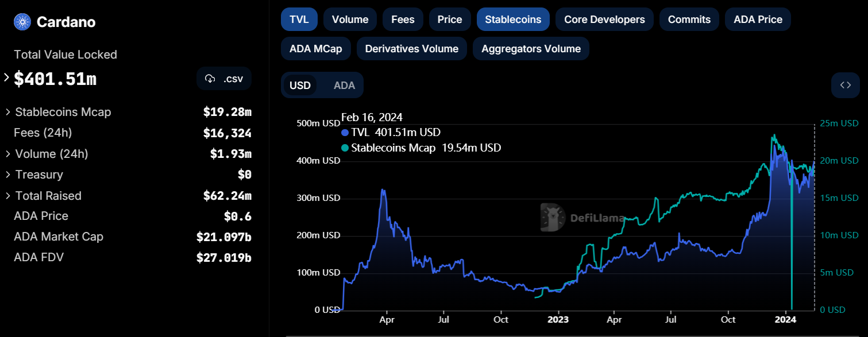868x337 pixels.
Task: Enable the ADA MCap series
Action: [x=316, y=49]
